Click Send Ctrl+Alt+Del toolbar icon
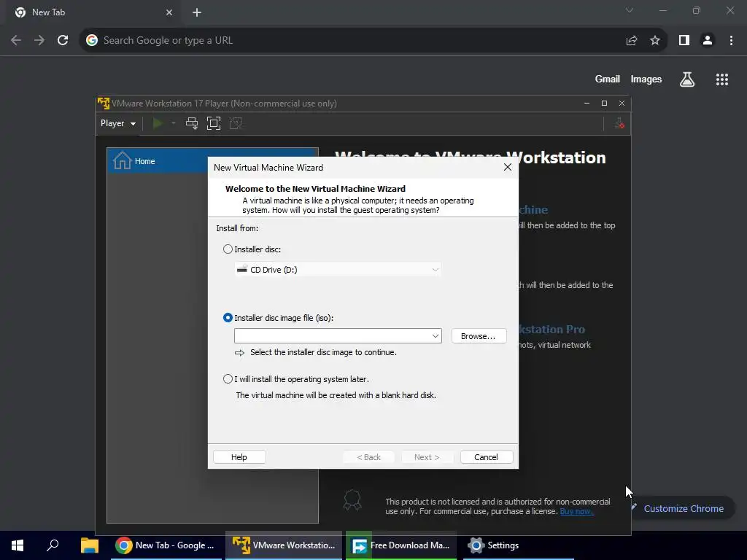747x560 pixels. pos(192,123)
